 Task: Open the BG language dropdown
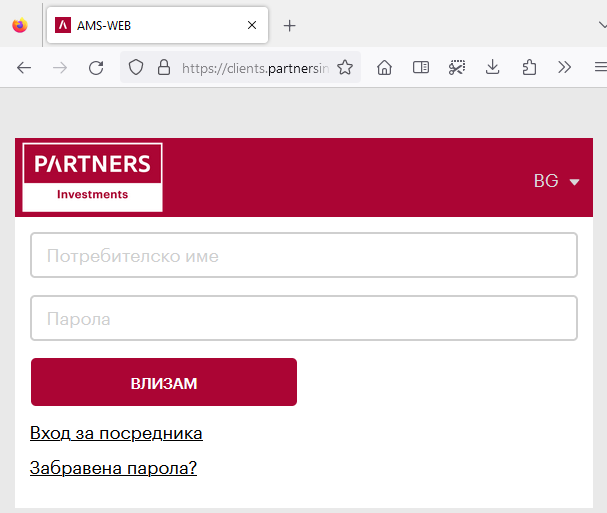(556, 181)
